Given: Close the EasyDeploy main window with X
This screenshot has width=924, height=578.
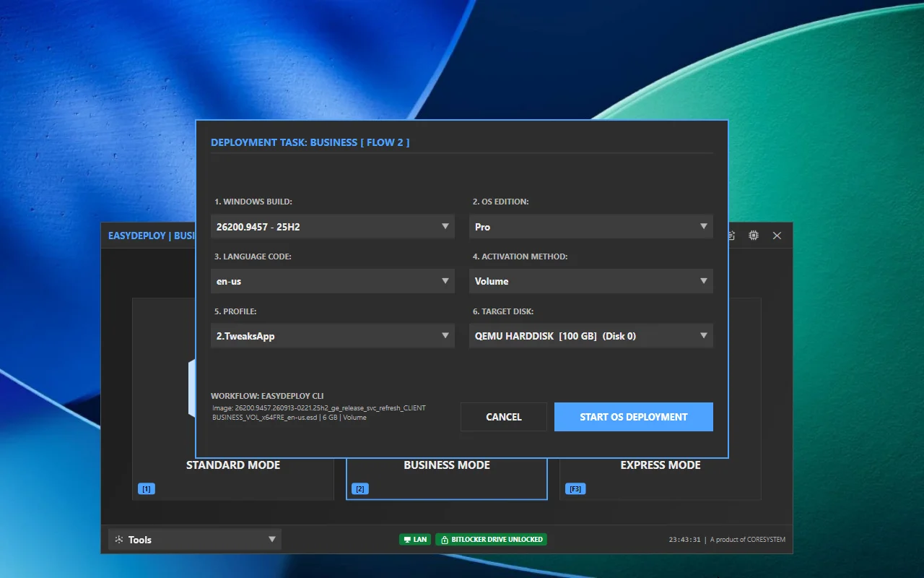Looking at the screenshot, I should [777, 236].
